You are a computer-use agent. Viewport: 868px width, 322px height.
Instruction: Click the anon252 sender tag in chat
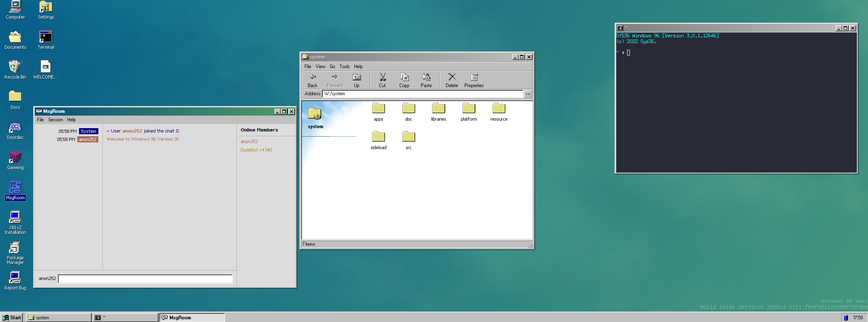(88, 139)
